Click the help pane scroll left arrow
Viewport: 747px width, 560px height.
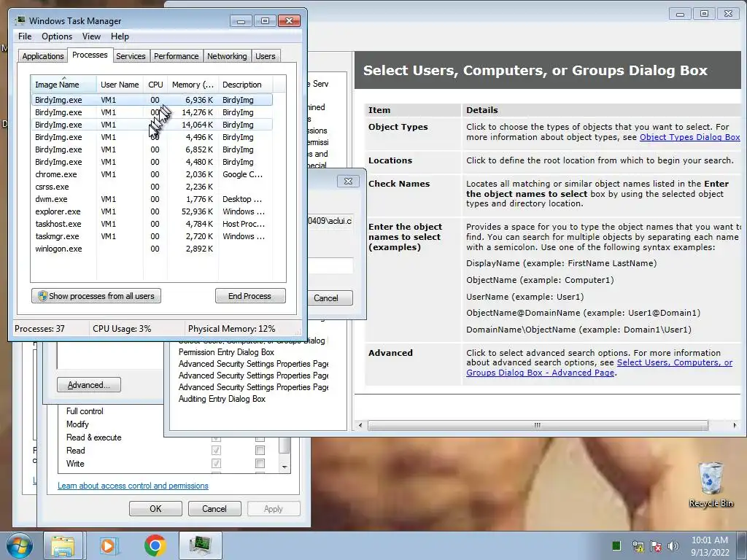tap(360, 425)
